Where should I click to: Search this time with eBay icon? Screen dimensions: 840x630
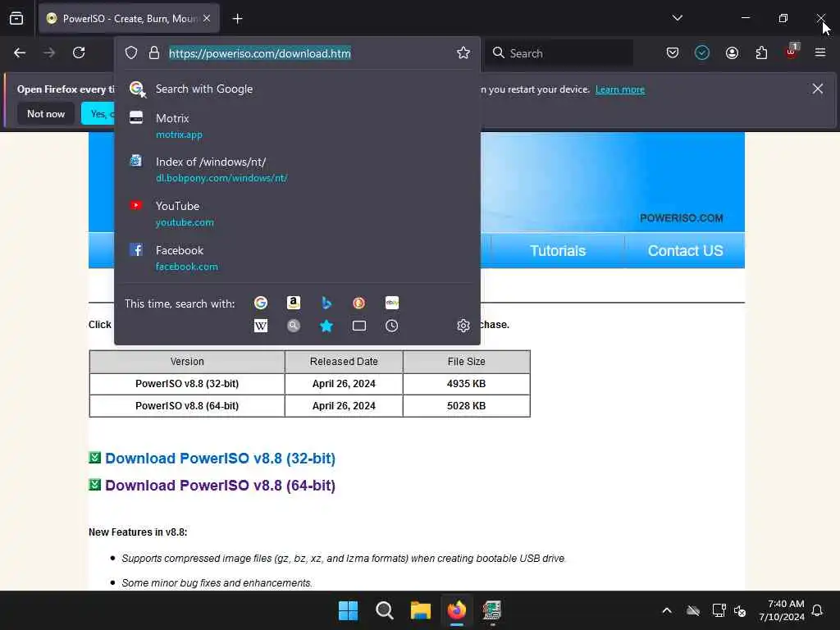tap(391, 304)
